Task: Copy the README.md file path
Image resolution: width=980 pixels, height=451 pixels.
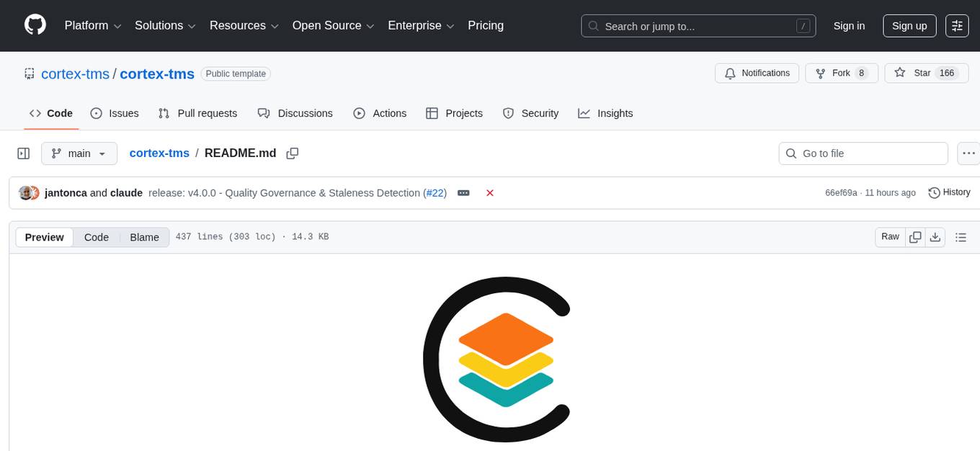Action: (x=292, y=153)
